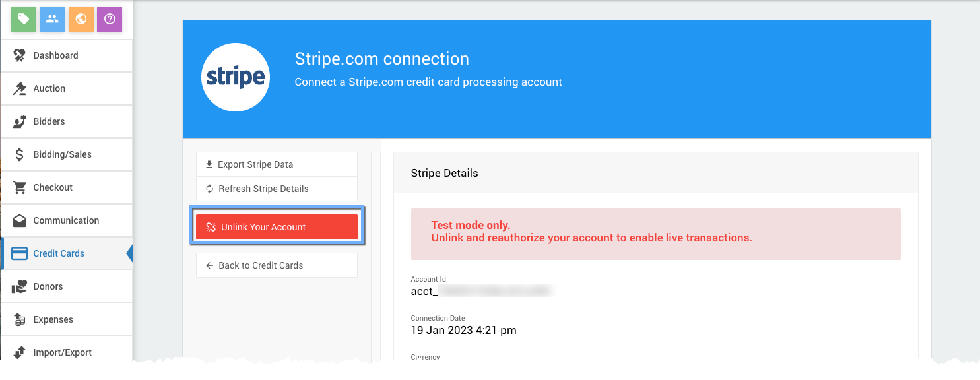Go to the Bidders section
Viewport: 980px width, 380px height.
tap(49, 121)
